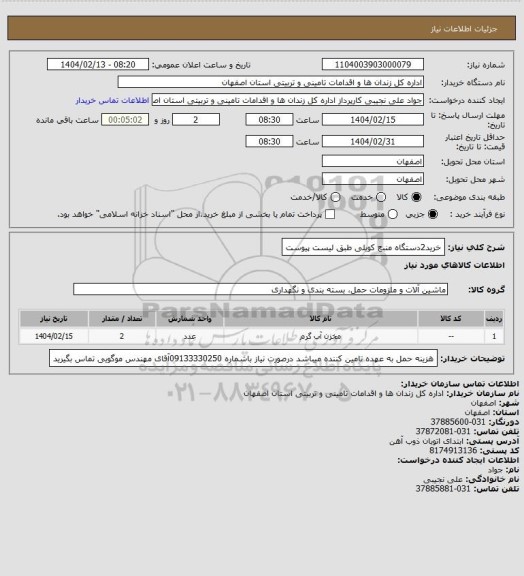The width and height of the screenshot is (524, 576).
Task: Click the اطلاعات تماس سازمان خریدار heading
Action: point(459,384)
